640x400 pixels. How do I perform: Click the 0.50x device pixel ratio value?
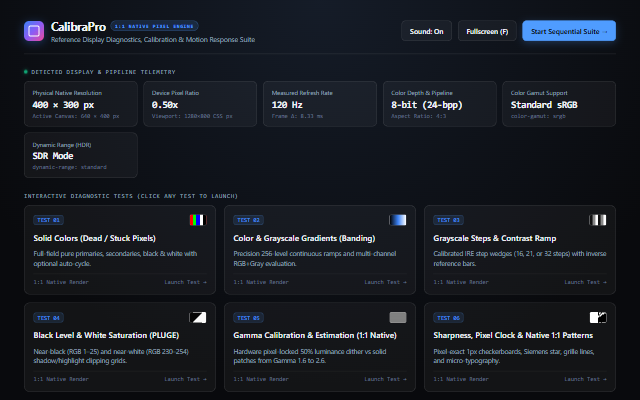tap(165, 105)
